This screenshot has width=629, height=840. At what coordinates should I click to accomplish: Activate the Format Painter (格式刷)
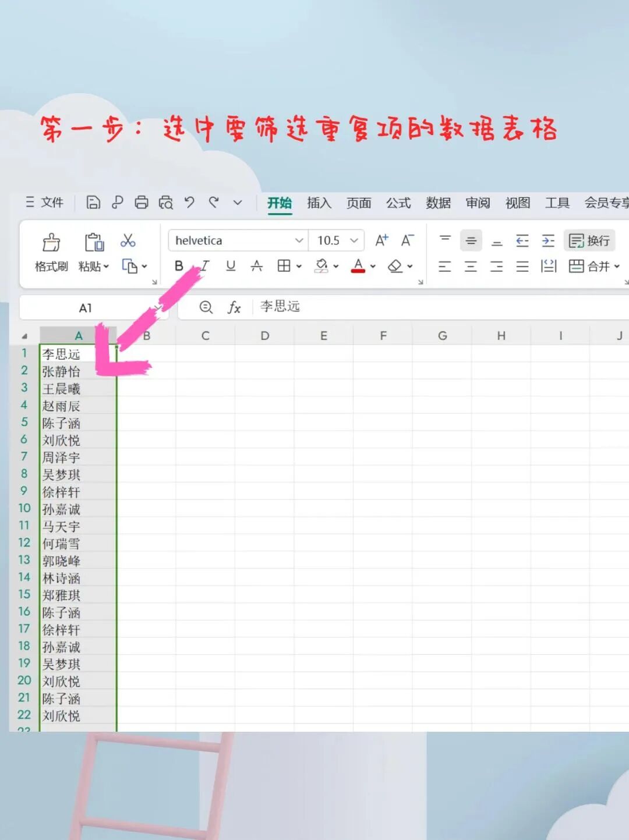[51, 253]
